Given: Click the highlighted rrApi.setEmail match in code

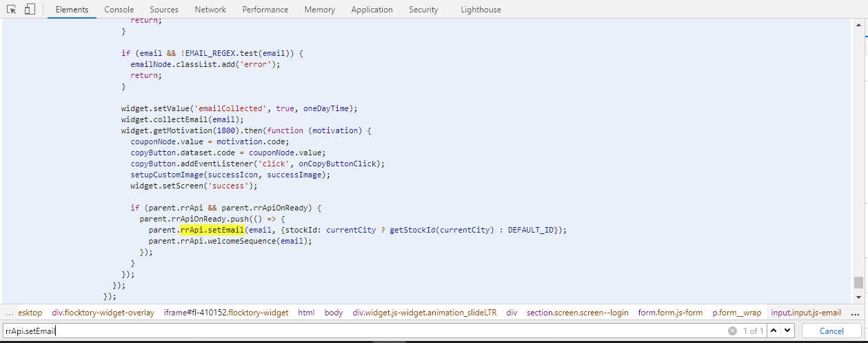Looking at the screenshot, I should coord(211,230).
